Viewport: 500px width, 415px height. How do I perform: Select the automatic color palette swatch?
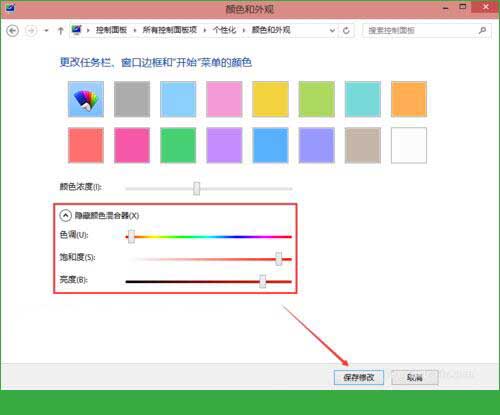coord(86,99)
